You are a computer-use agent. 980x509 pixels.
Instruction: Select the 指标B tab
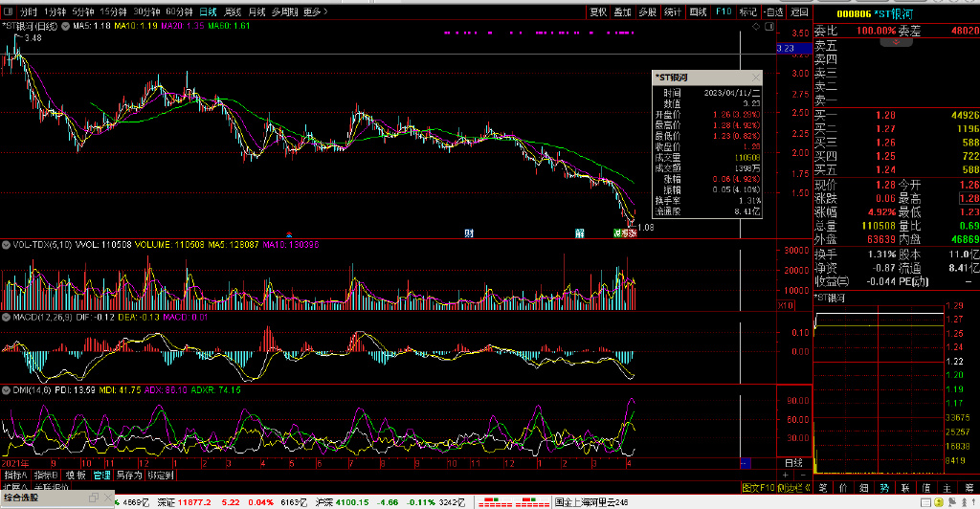coord(45,476)
